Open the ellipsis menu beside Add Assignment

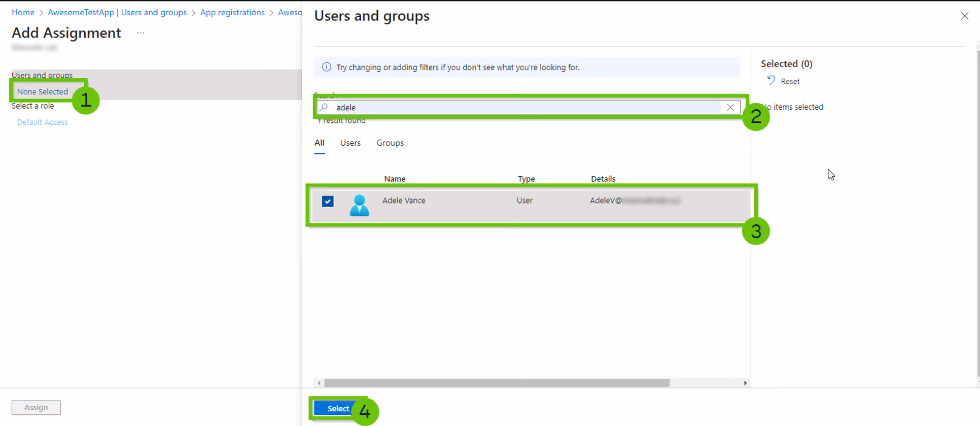coord(141,33)
